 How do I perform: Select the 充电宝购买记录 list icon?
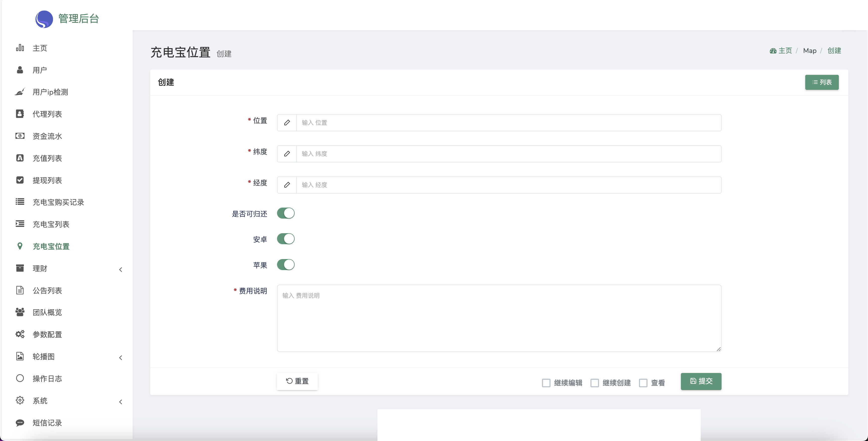pyautogui.click(x=20, y=202)
